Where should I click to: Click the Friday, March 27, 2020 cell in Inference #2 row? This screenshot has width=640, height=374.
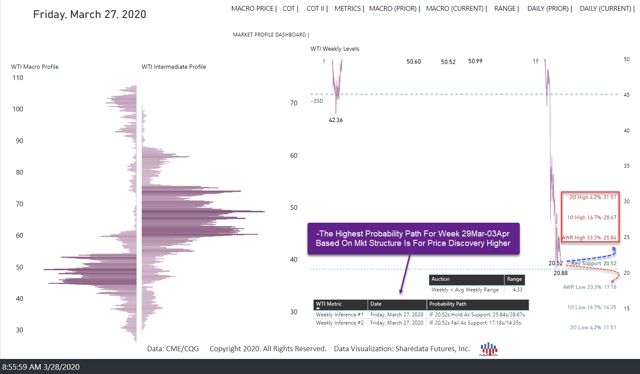[x=397, y=323]
